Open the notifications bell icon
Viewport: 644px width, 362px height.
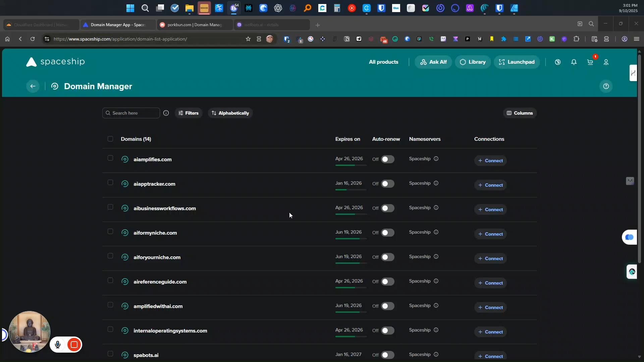pyautogui.click(x=574, y=62)
